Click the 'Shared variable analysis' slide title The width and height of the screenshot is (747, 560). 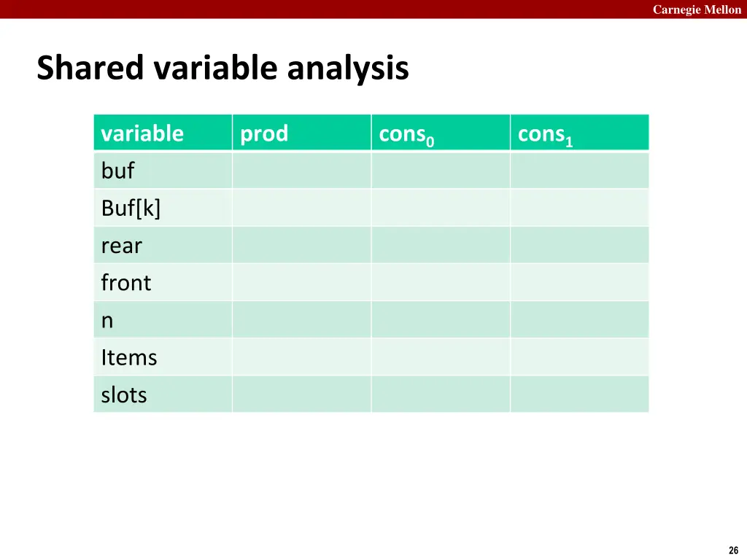click(x=222, y=68)
